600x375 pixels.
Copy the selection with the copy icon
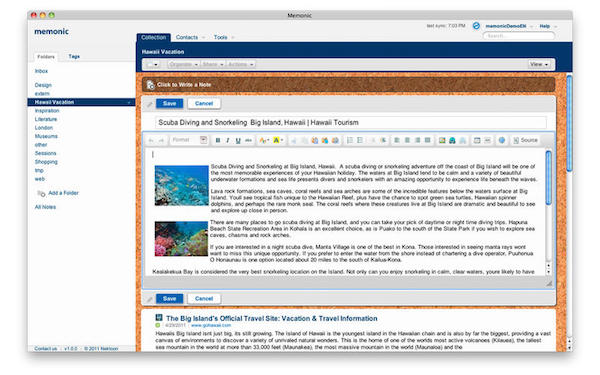coord(304,140)
